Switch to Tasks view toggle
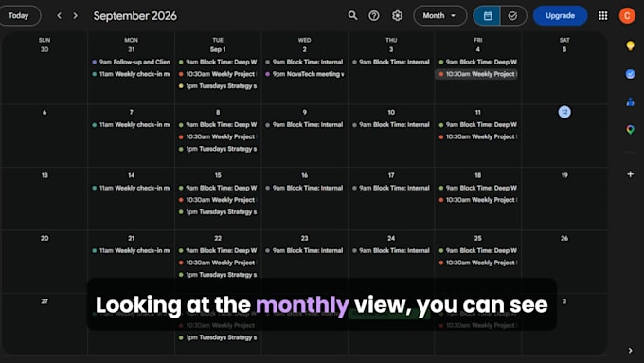Screen dimensions: 644x363 [x=513, y=15]
